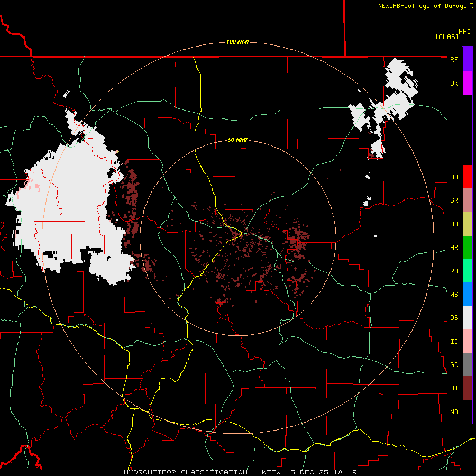
Task: Click the 'HR' legend label
Action: 454,248
